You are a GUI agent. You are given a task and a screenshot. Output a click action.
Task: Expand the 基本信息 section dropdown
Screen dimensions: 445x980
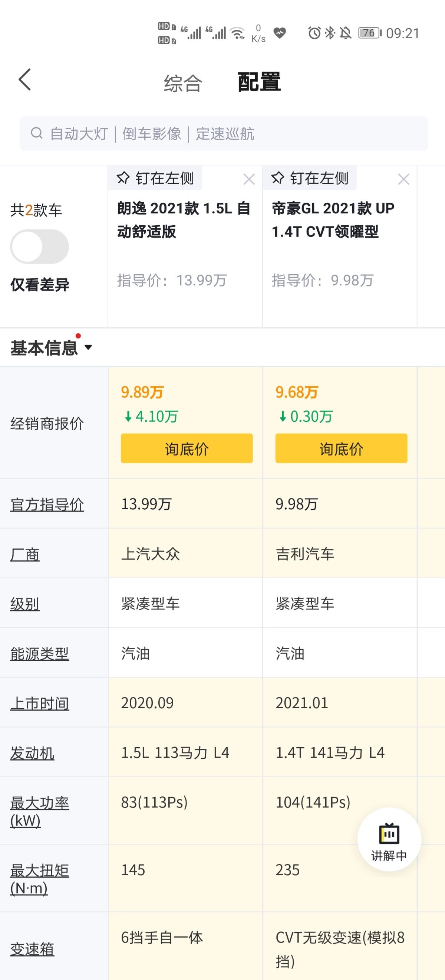click(88, 347)
